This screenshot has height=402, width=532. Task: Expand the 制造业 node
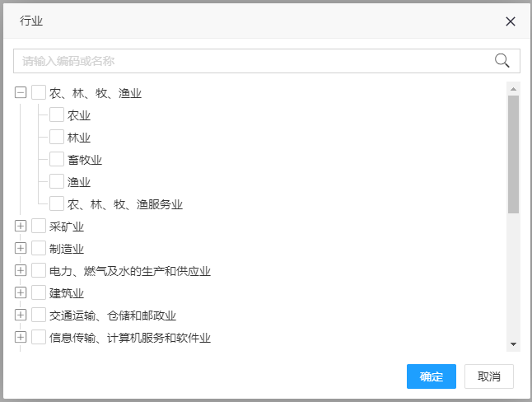coord(21,248)
